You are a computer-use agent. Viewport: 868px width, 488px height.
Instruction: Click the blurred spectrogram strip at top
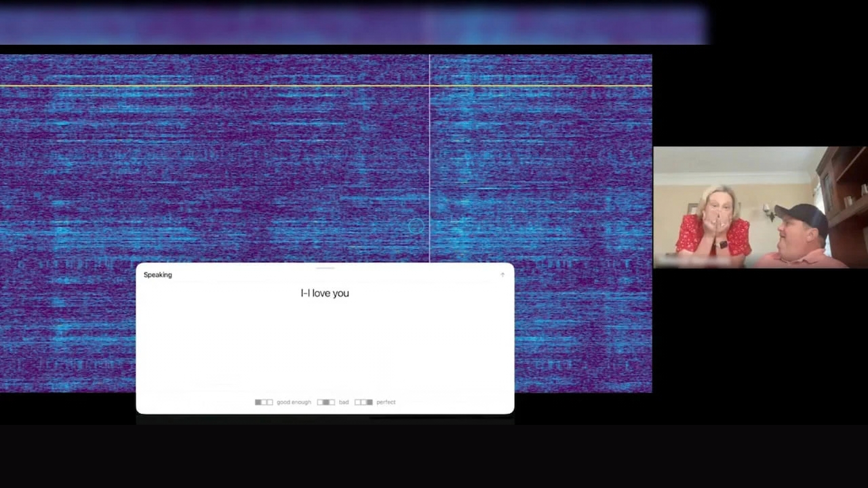coord(353,25)
